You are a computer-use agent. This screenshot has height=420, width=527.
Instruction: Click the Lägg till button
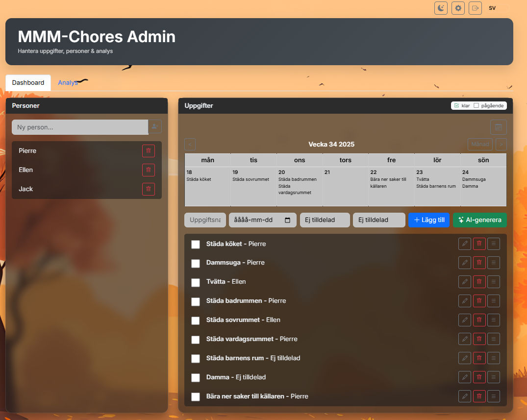(x=429, y=220)
